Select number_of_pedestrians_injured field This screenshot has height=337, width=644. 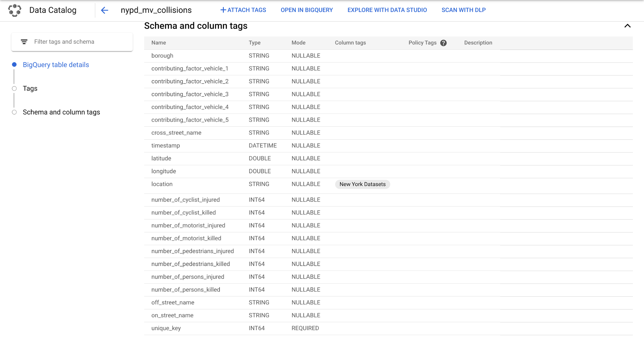192,251
